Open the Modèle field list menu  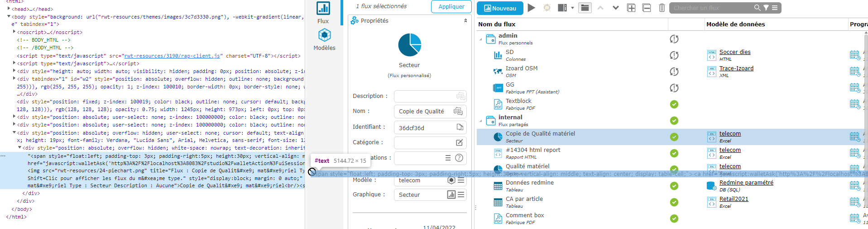(461, 180)
